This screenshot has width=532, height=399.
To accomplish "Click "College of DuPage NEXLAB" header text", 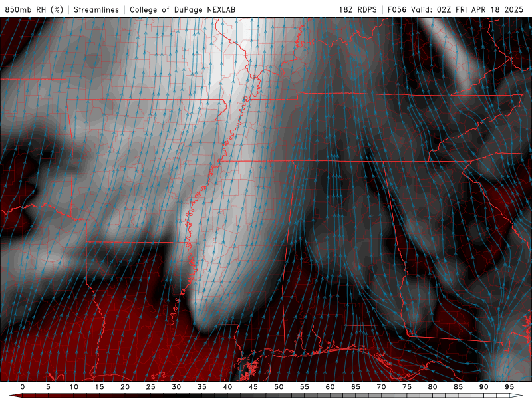I will coord(182,9).
